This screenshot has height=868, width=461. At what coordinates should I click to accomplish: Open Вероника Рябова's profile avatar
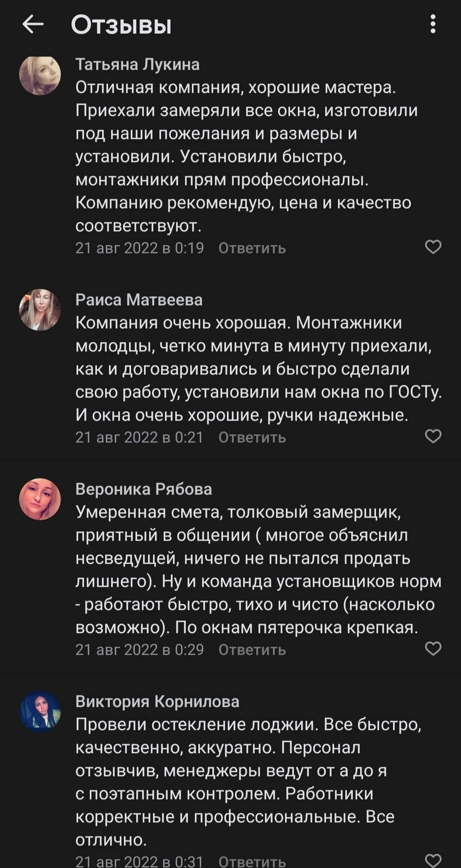point(40,499)
